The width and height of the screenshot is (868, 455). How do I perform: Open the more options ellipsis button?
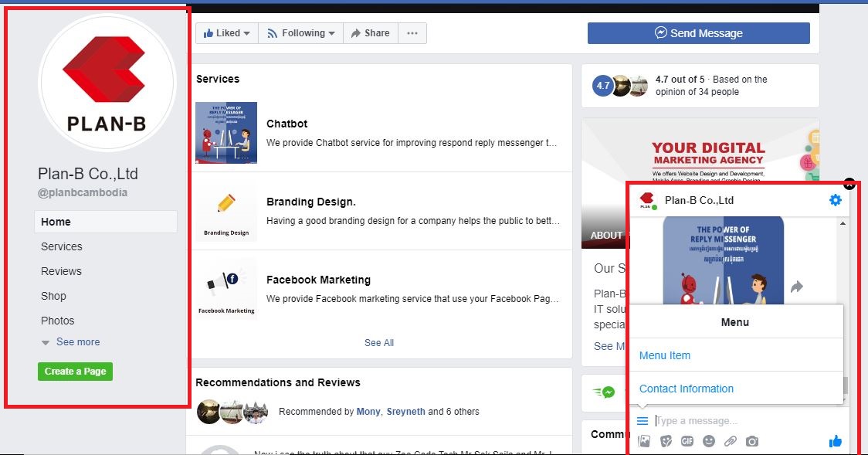coord(412,33)
